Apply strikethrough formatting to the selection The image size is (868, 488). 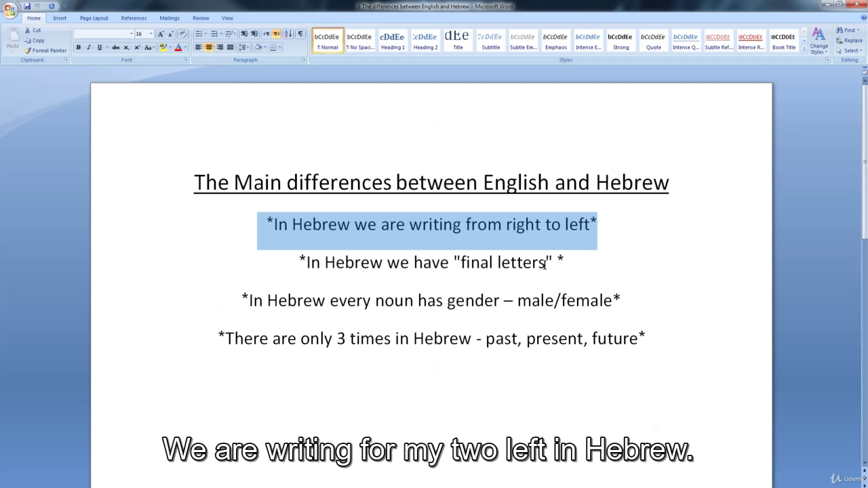click(x=115, y=47)
